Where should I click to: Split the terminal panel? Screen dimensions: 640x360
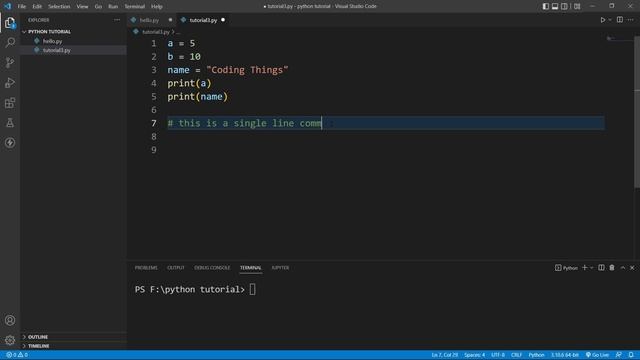pyautogui.click(x=601, y=268)
